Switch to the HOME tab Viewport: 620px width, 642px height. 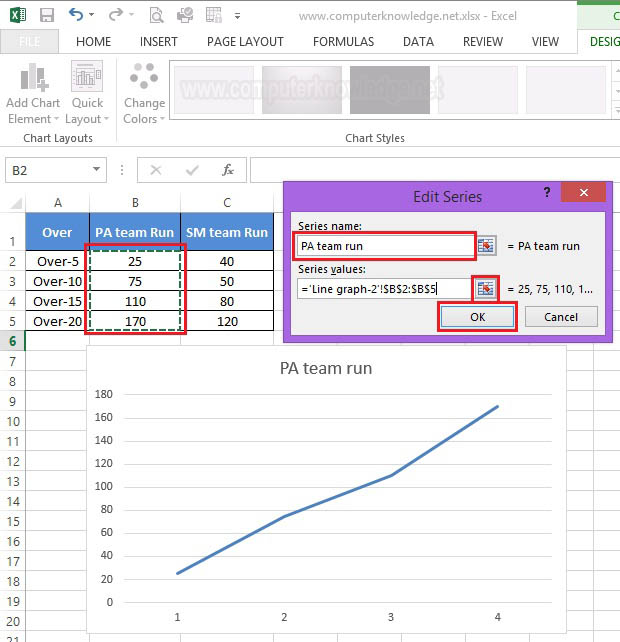point(93,41)
